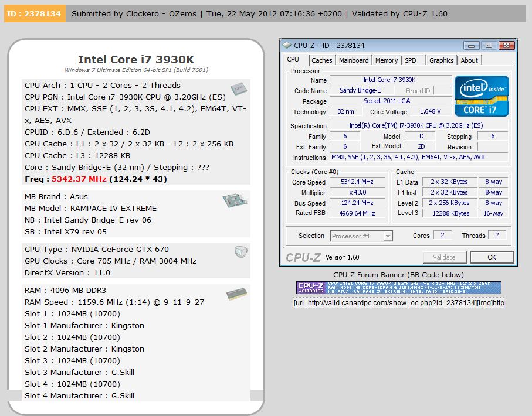Click the CPU Cache : L3 : 12288 KB line
This screenshot has width=532, height=416.
pyautogui.click(x=77, y=156)
